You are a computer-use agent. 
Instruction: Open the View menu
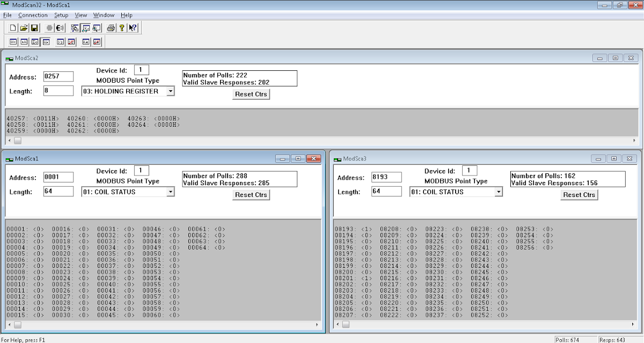[81, 15]
